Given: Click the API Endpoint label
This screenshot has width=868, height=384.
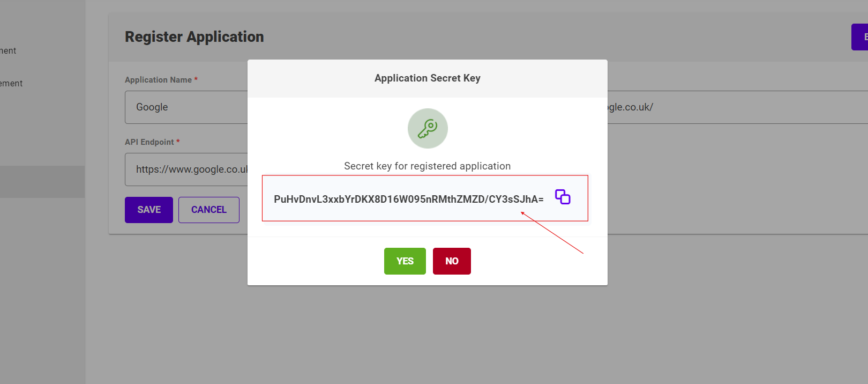Looking at the screenshot, I should (149, 142).
